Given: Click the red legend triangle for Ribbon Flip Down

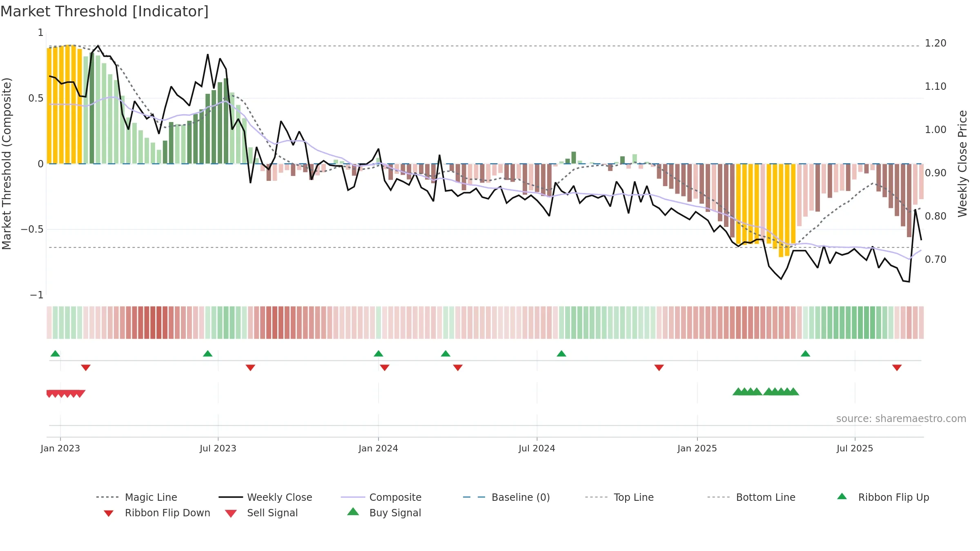Looking at the screenshot, I should click(x=108, y=513).
